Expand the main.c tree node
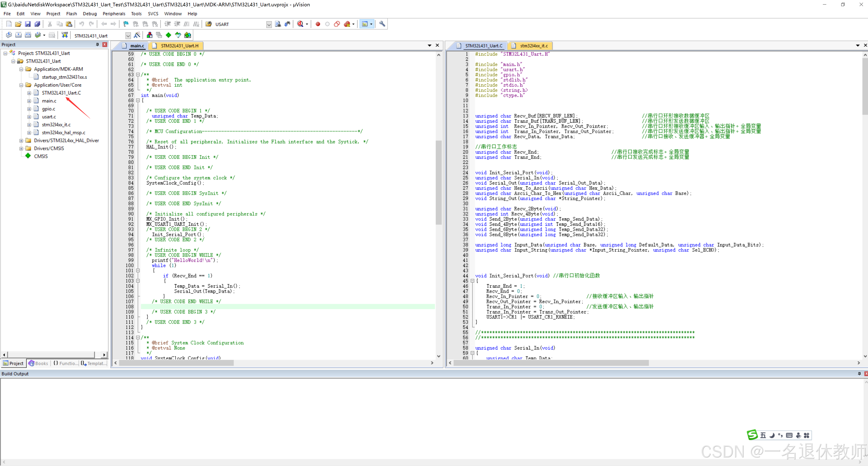Viewport: 868px width, 466px height. pos(29,101)
